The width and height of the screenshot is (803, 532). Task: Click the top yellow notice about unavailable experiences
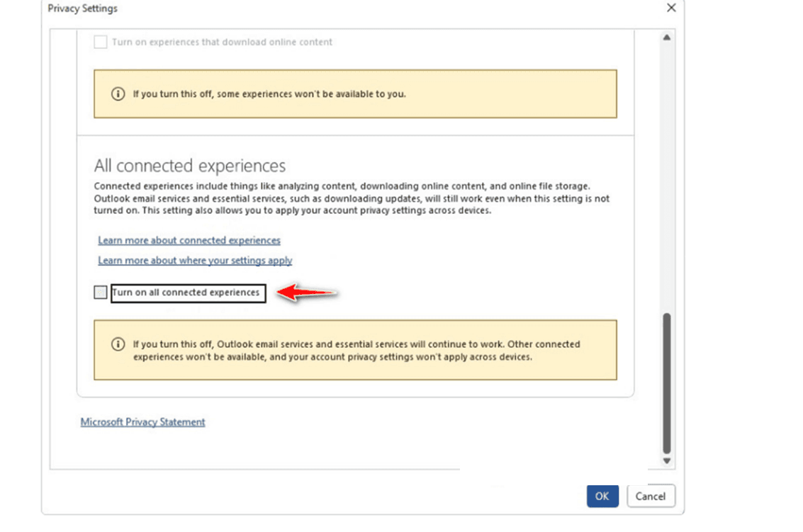[354, 93]
